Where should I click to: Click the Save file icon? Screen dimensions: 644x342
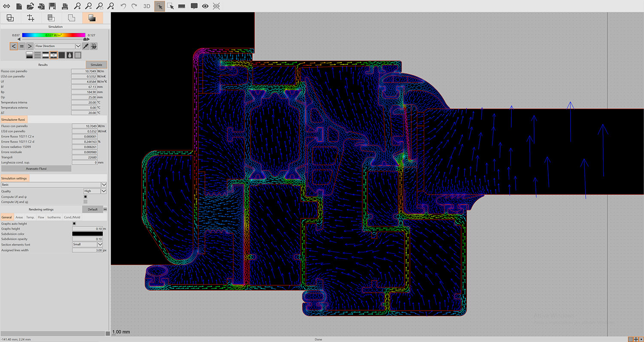53,6
